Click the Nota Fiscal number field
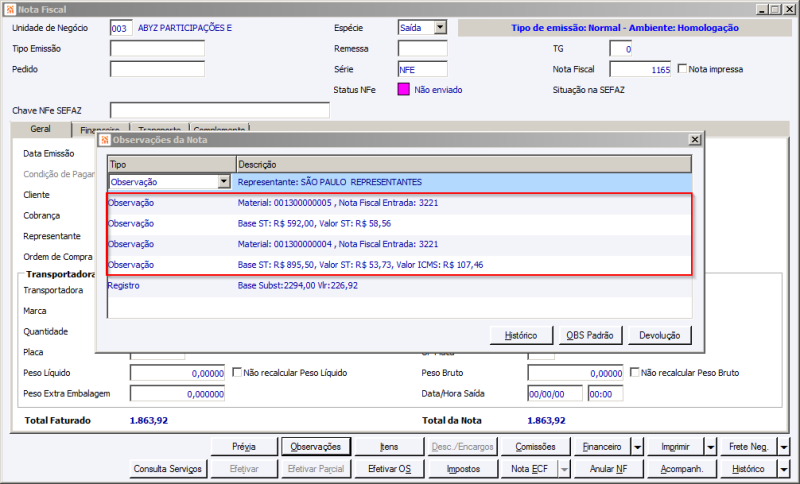 pyautogui.click(x=640, y=69)
